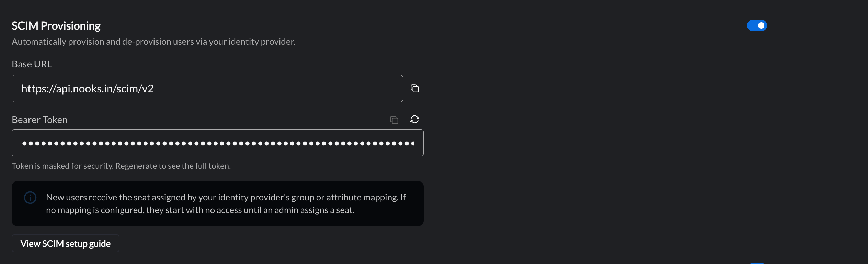The image size is (868, 264).
Task: Regenerate the Bearer Token
Action: tap(415, 119)
